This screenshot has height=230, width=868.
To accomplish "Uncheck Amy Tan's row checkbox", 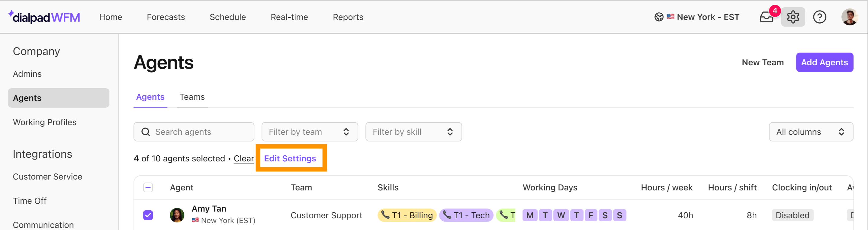I will tap(148, 215).
